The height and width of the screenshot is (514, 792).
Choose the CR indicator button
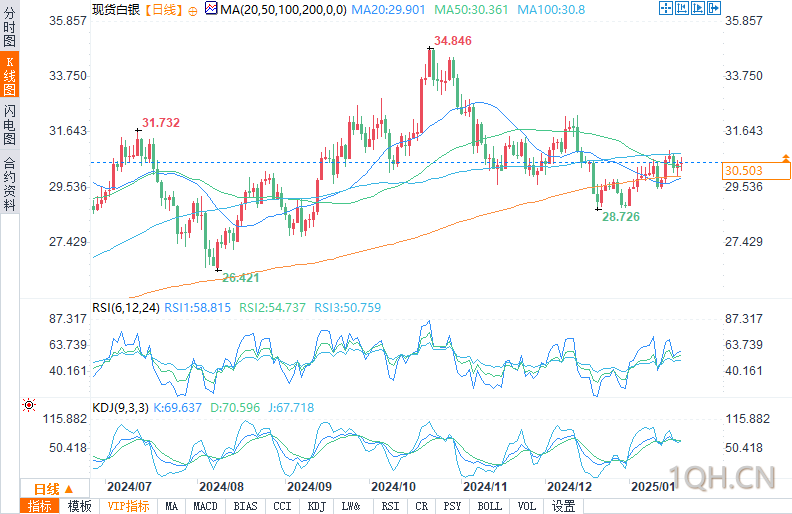coord(421,506)
